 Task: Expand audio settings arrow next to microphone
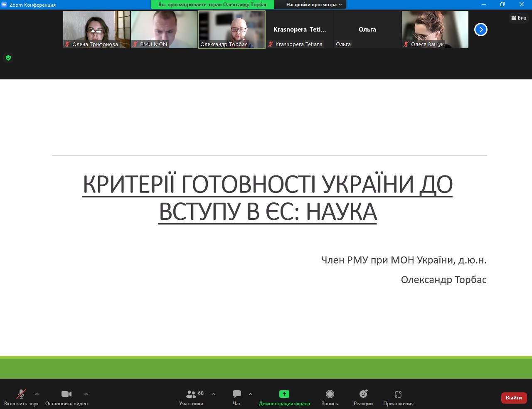pos(37,394)
